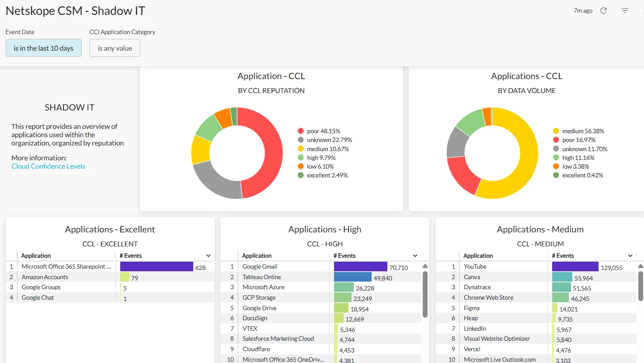Viewport: 644px width, 363px height.
Task: Toggle the 'excellent 0.42%' legend entry
Action: click(x=578, y=175)
